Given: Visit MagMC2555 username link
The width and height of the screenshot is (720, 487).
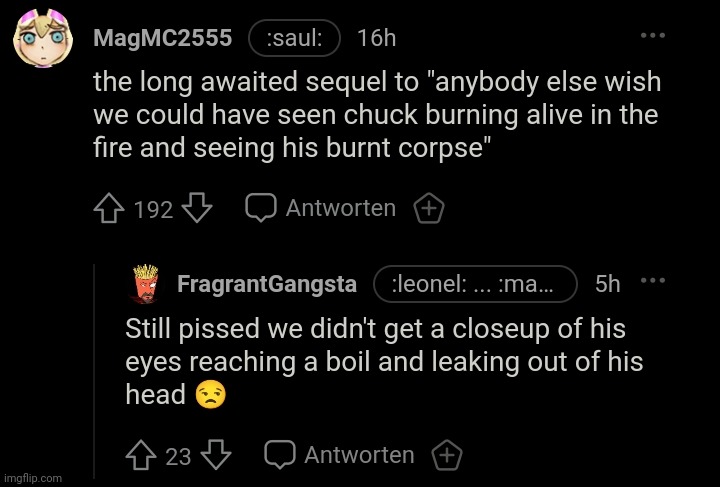Looking at the screenshot, I should coord(162,39).
